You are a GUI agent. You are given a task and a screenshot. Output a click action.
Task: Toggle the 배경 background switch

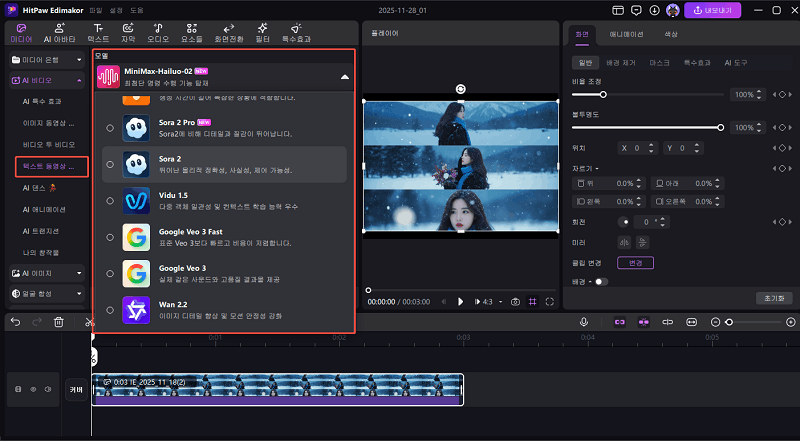pos(601,282)
